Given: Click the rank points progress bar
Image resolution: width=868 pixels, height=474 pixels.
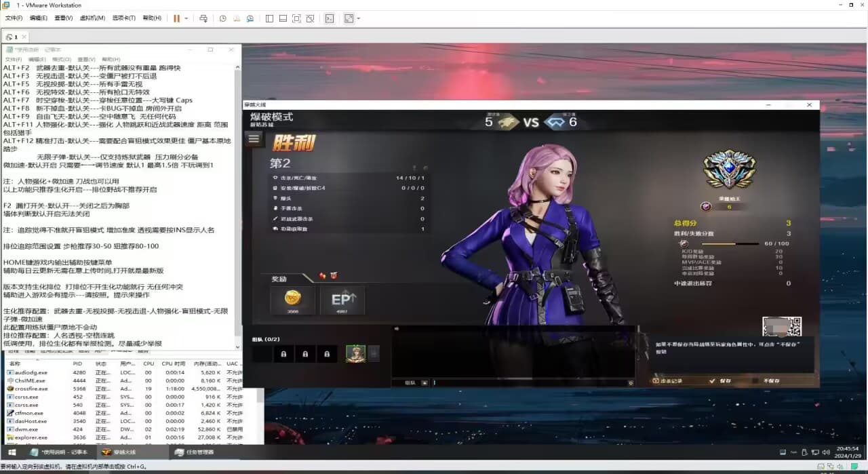Looking at the screenshot, I should point(730,243).
